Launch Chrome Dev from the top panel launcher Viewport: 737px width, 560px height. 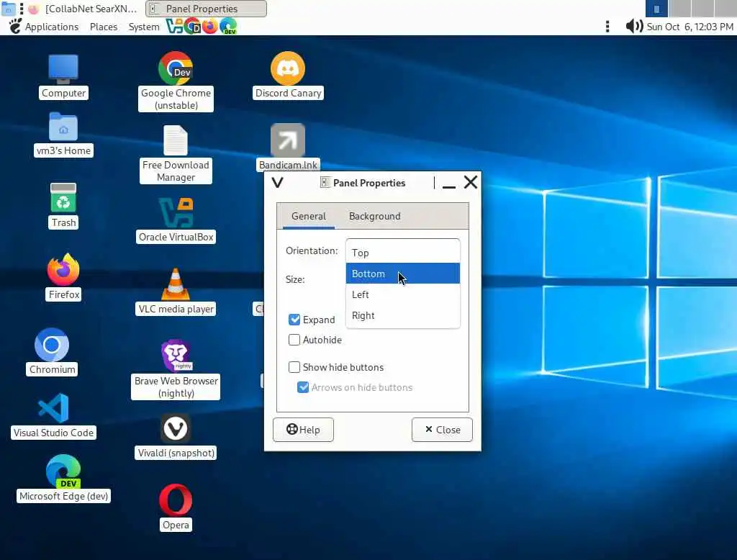192,27
